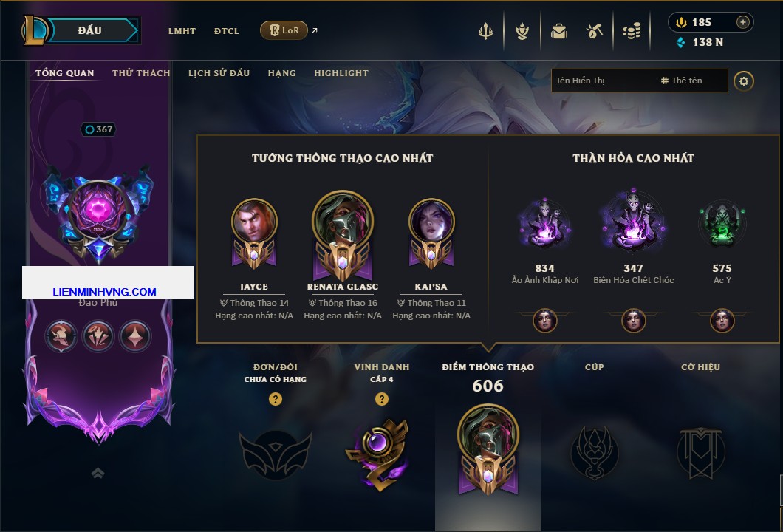
Task: Expand profile banner with chevron arrow
Action: (98, 473)
